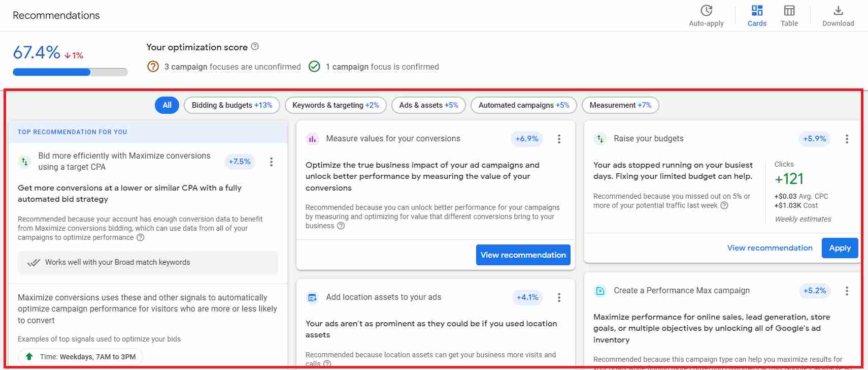Click unconfirmed campaign focus question icon
The width and height of the screenshot is (868, 370).
click(153, 67)
